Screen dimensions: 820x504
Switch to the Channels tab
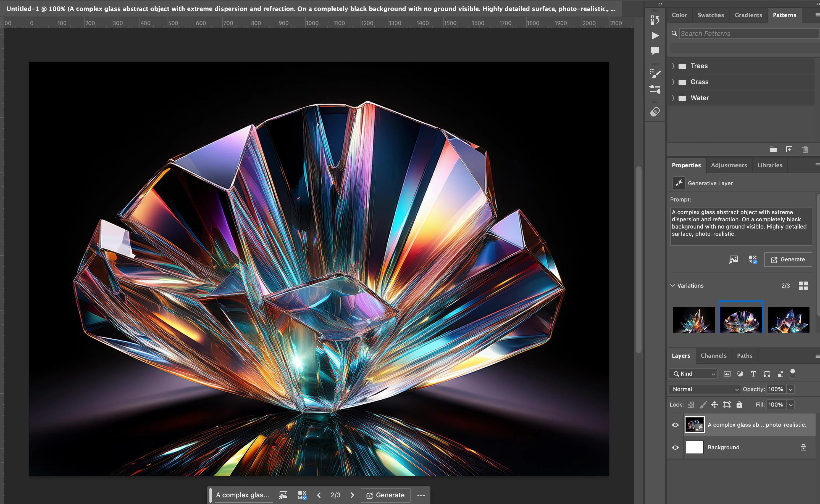coord(713,356)
